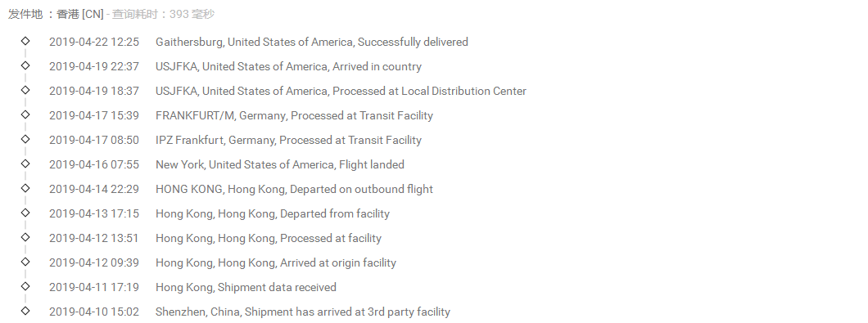
Task: Click diamond icon next to FRANKFURT/M entry
Action: click(25, 114)
